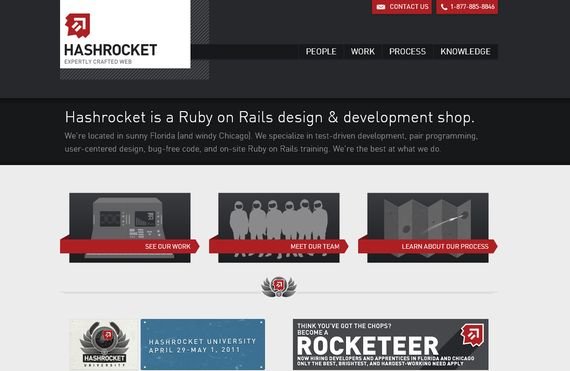Open the blue Hashrocket University date banner
Viewport: 570px width, 371px height.
(x=203, y=344)
